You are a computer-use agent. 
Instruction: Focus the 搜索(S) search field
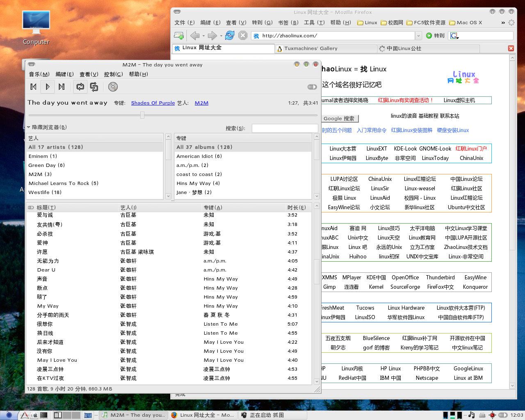click(x=285, y=128)
